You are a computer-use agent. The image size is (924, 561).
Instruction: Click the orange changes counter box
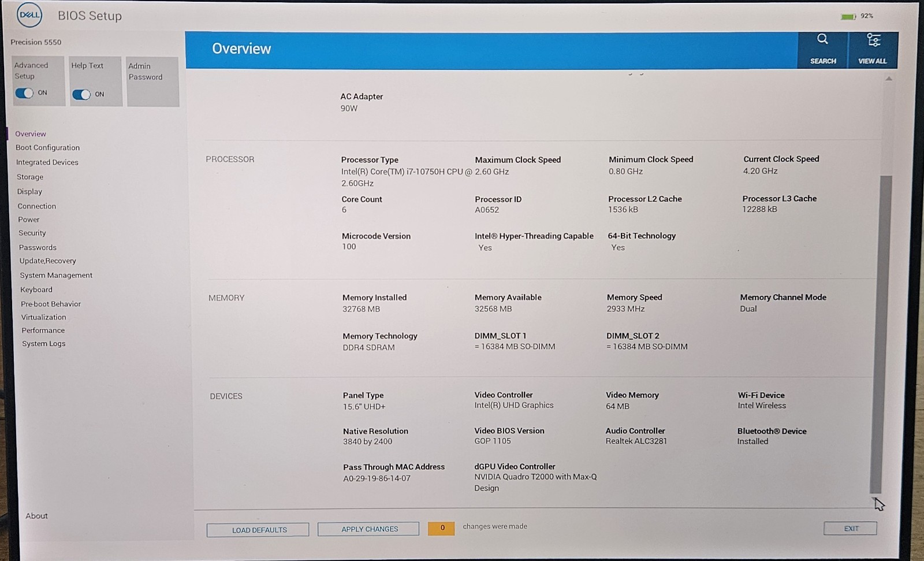pos(441,528)
